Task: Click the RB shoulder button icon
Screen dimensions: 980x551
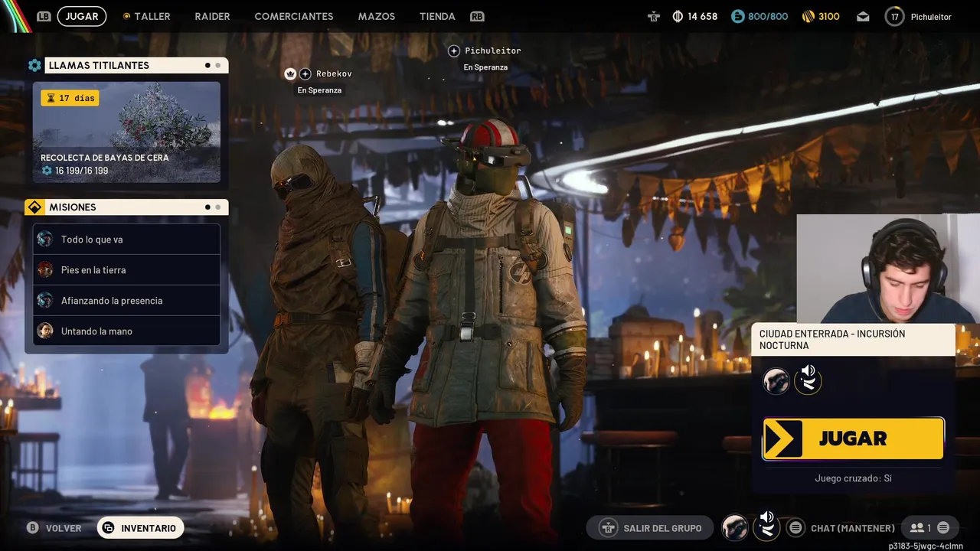Action: point(477,16)
